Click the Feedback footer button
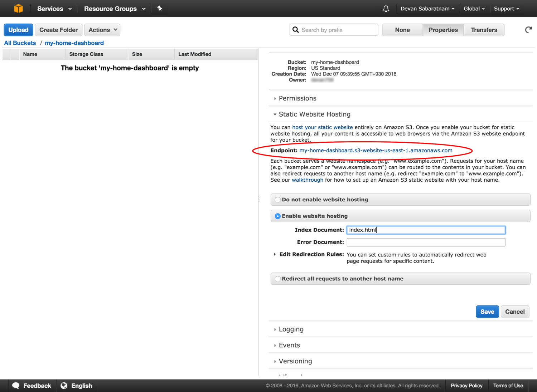537x392 pixels. 32,386
